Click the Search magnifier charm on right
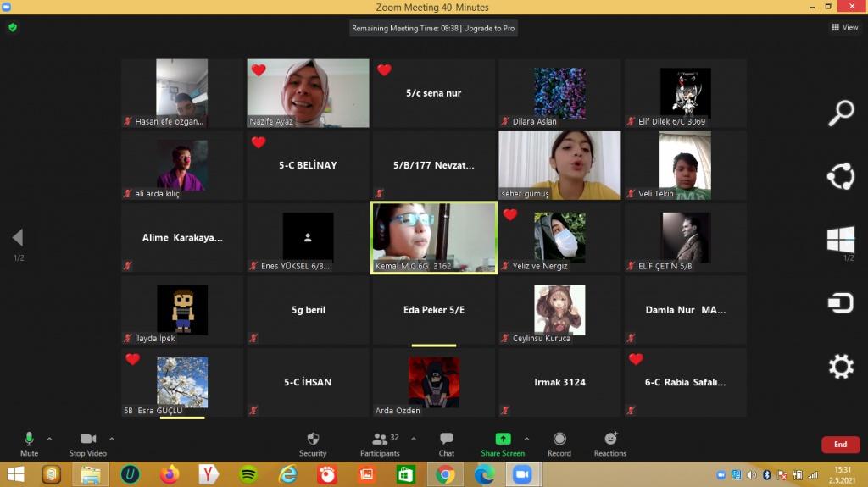This screenshot has height=487, width=868. coord(840,112)
